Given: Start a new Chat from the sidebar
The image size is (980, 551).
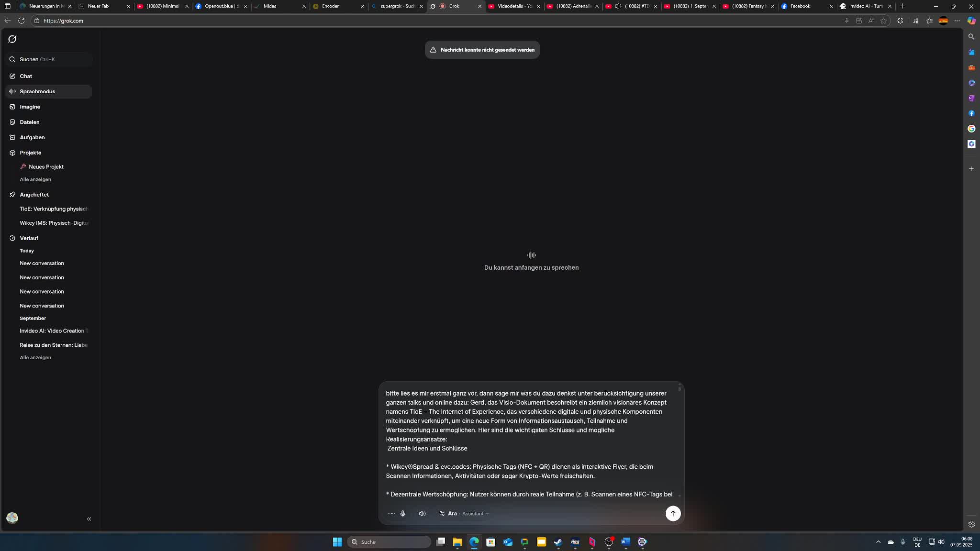Looking at the screenshot, I should [26, 76].
